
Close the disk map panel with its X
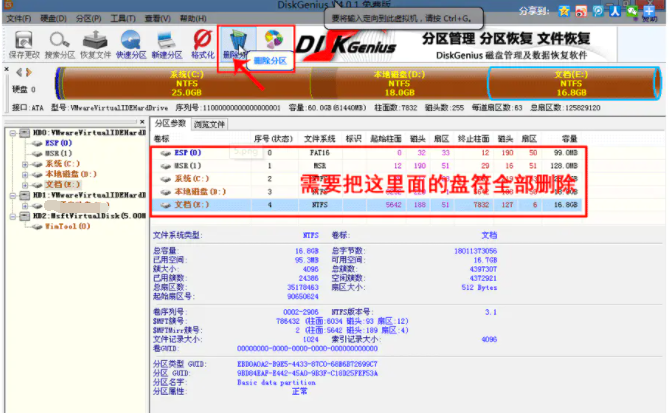pyautogui.click(x=6, y=69)
